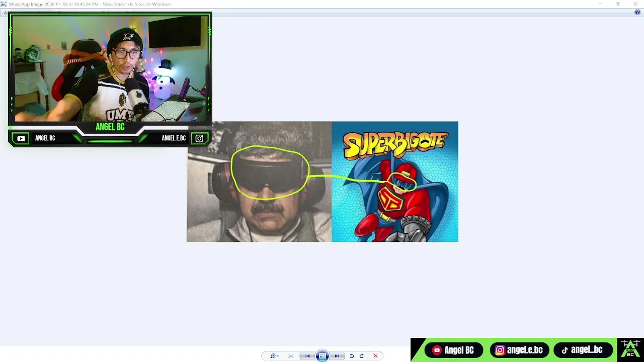Minimize the Photo Viewer window
The image size is (644, 362).
[600, 4]
